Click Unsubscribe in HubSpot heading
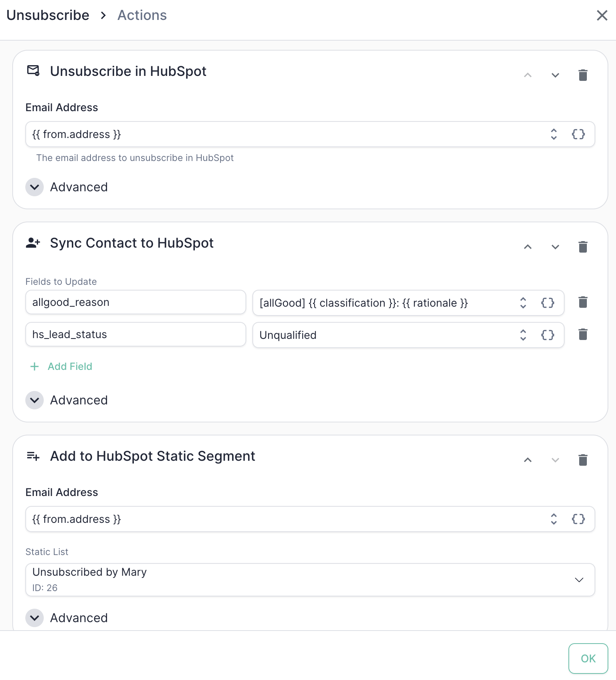The height and width of the screenshot is (680, 616). point(128,71)
